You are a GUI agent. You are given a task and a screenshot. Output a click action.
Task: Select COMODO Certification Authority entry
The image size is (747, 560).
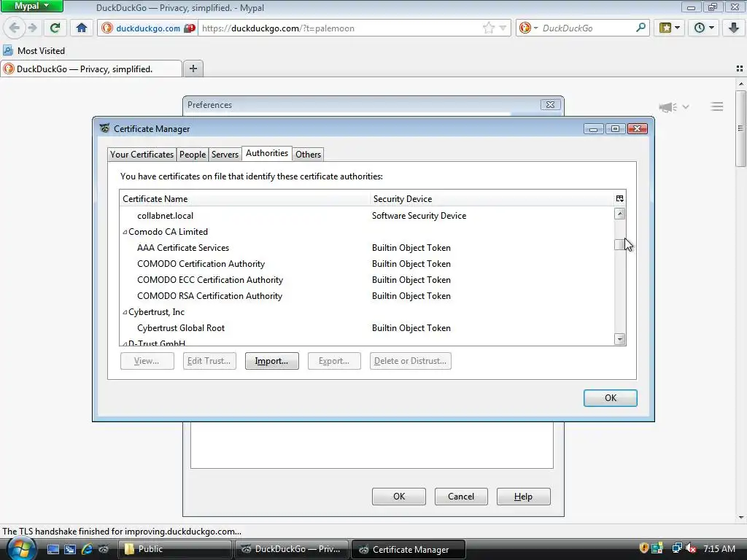(366, 264)
